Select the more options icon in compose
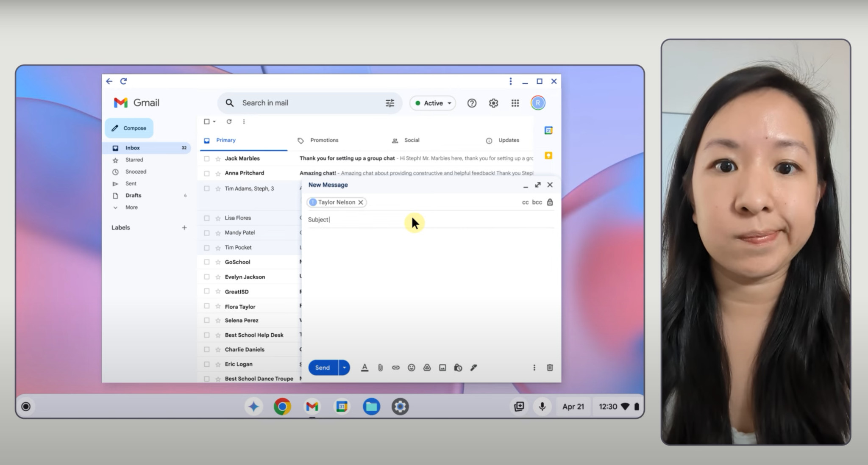The height and width of the screenshot is (465, 868). pyautogui.click(x=533, y=368)
